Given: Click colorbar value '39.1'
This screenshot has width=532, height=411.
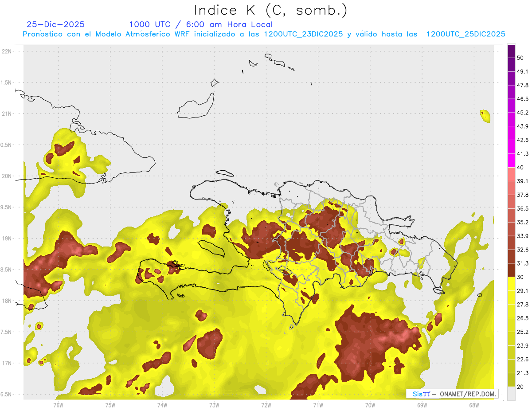Looking at the screenshot, I should click(523, 181).
